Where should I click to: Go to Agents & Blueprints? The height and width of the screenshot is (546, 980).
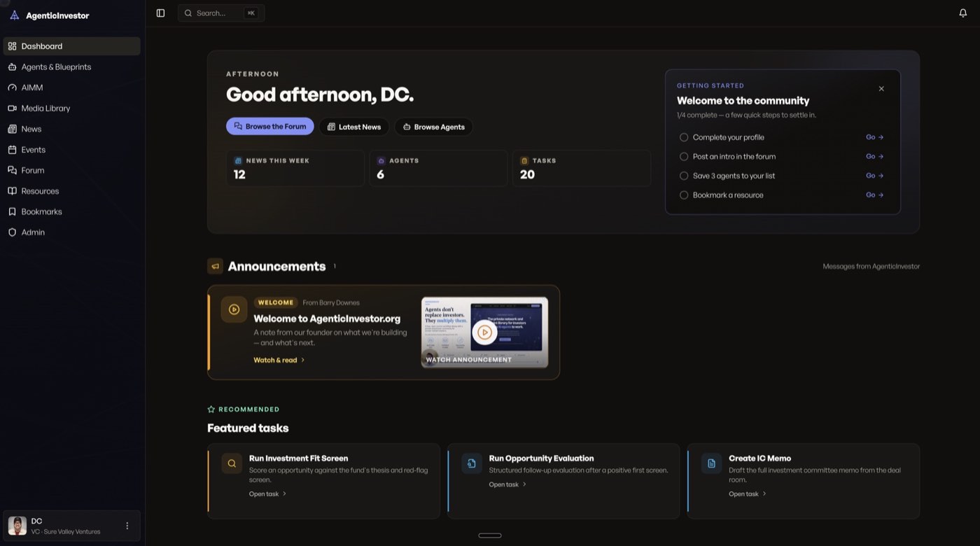point(72,67)
